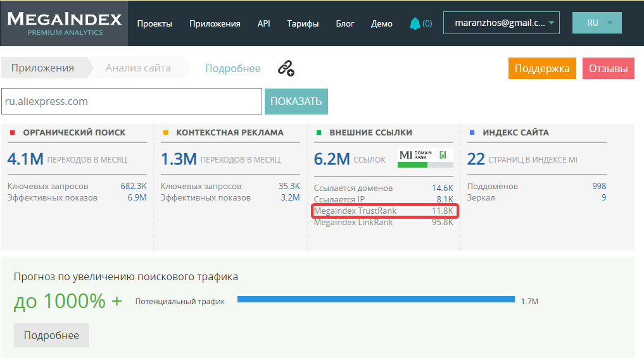
Task: Click the Megaindex LinkRank label
Action: point(353,222)
